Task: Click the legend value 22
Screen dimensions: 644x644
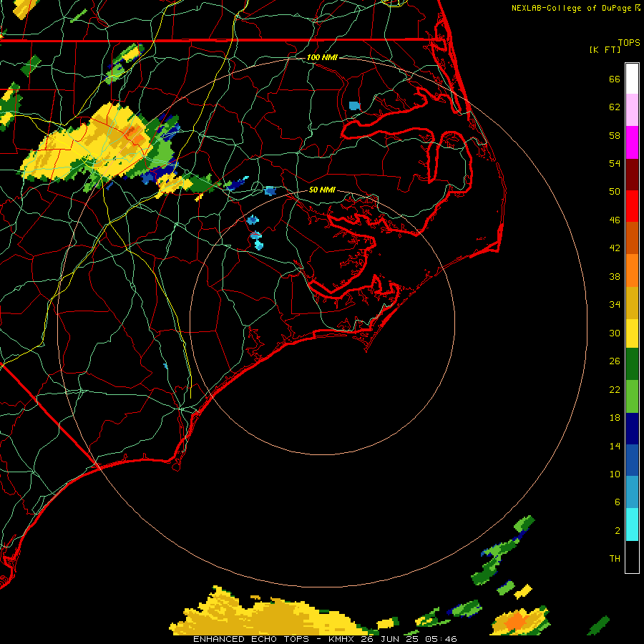Action: (615, 389)
